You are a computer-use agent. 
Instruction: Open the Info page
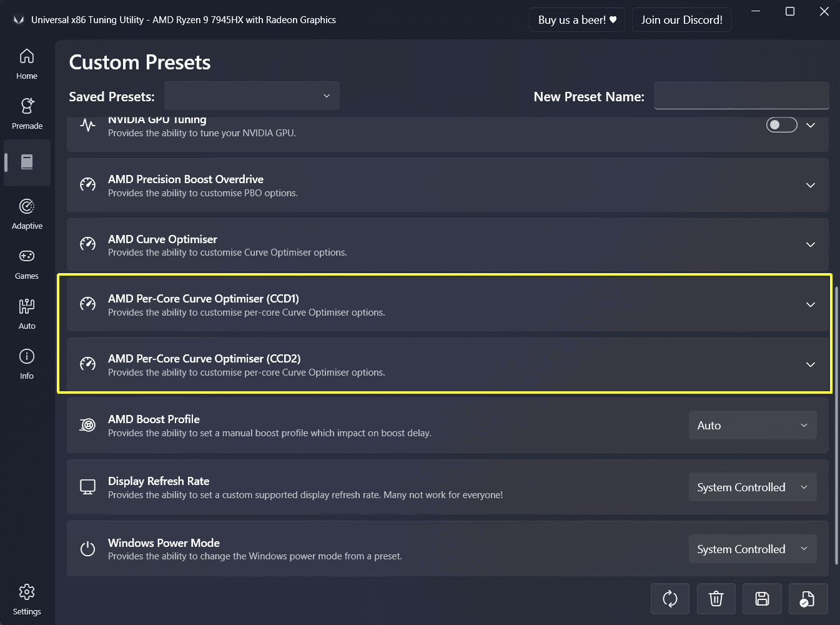pyautogui.click(x=27, y=364)
